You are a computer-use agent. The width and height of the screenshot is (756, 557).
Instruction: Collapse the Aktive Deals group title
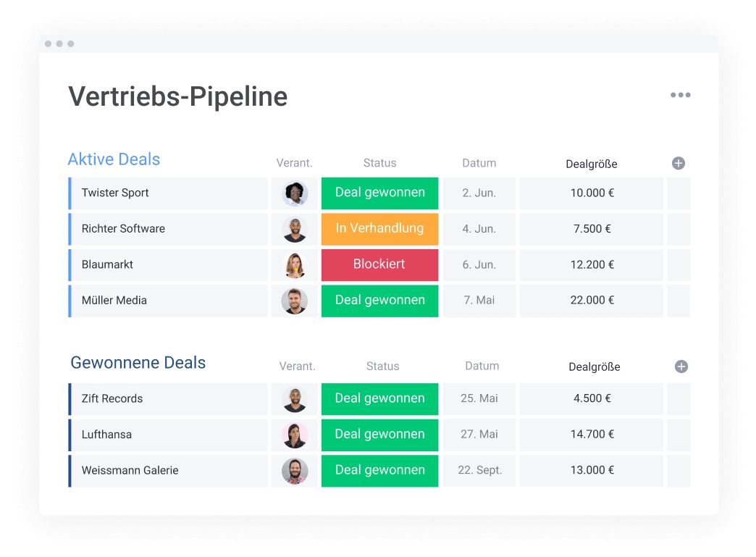(x=114, y=159)
